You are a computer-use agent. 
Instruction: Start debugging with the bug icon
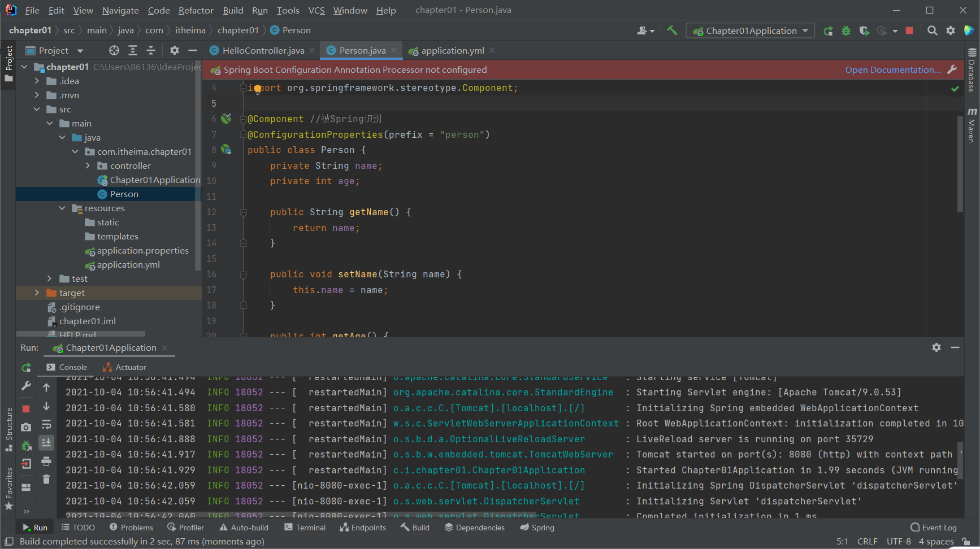[x=846, y=30]
